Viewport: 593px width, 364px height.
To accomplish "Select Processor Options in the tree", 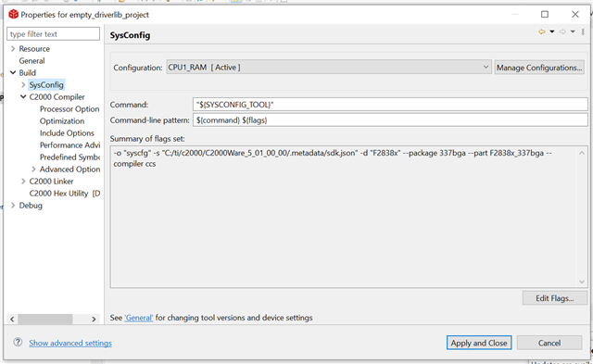I will coord(69,109).
